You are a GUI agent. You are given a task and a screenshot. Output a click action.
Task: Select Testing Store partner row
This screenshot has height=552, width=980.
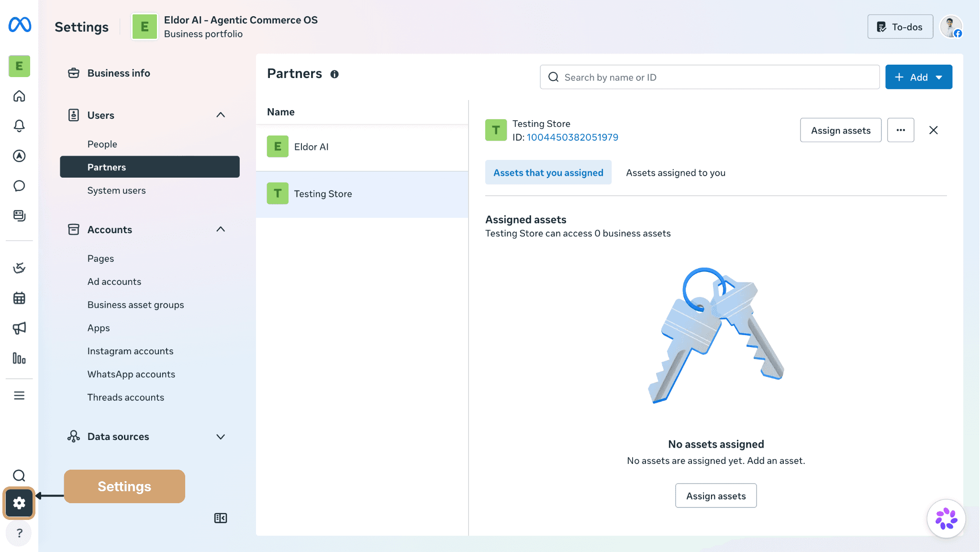(362, 194)
